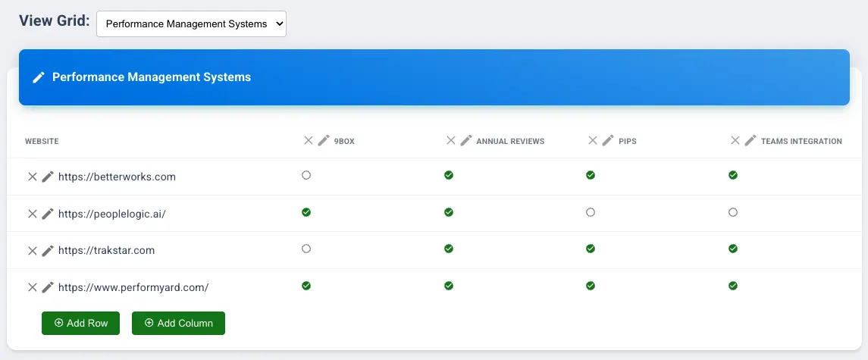868x360 pixels.
Task: Edit the PIPS column name
Action: (x=609, y=141)
